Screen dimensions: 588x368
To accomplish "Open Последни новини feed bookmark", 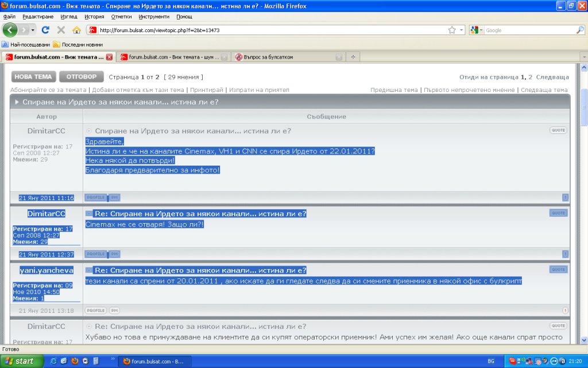I will click(x=78, y=44).
